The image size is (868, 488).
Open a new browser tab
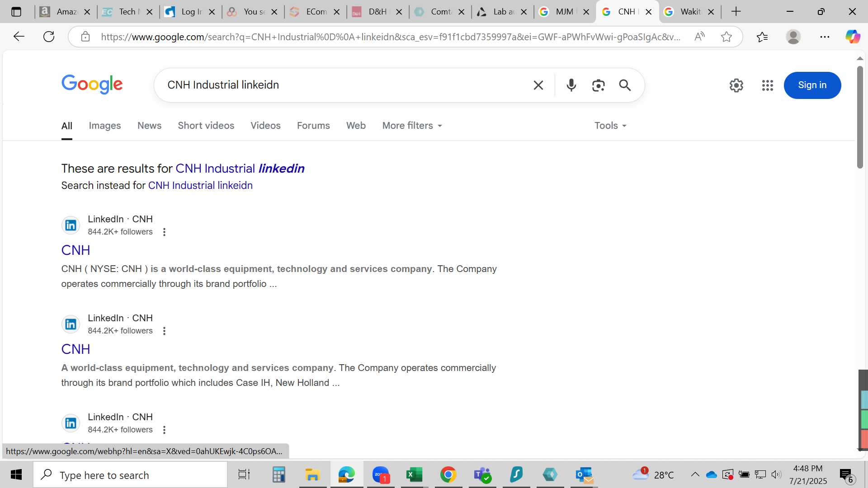736,12
